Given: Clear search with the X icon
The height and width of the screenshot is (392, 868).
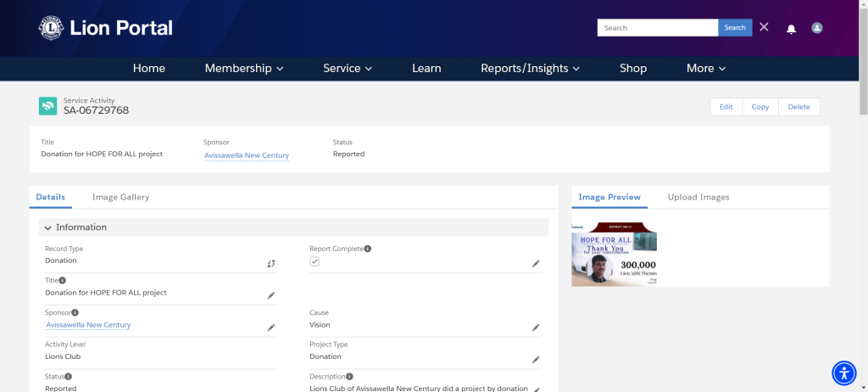Looking at the screenshot, I should point(764,27).
